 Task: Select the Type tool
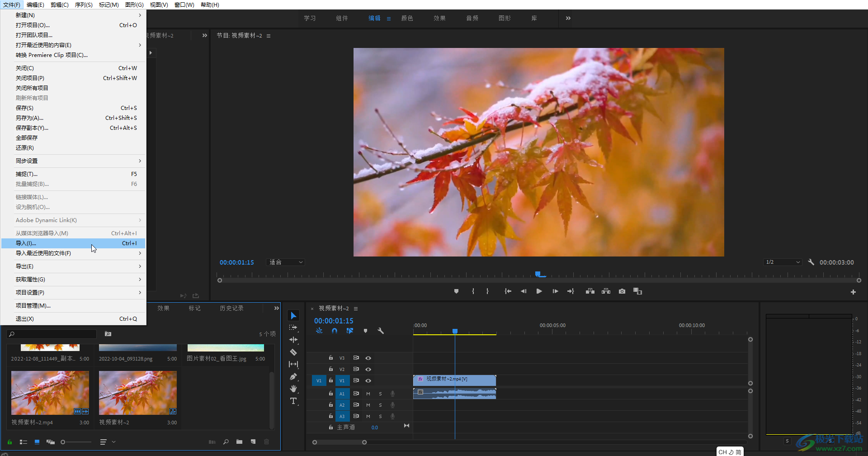point(293,401)
